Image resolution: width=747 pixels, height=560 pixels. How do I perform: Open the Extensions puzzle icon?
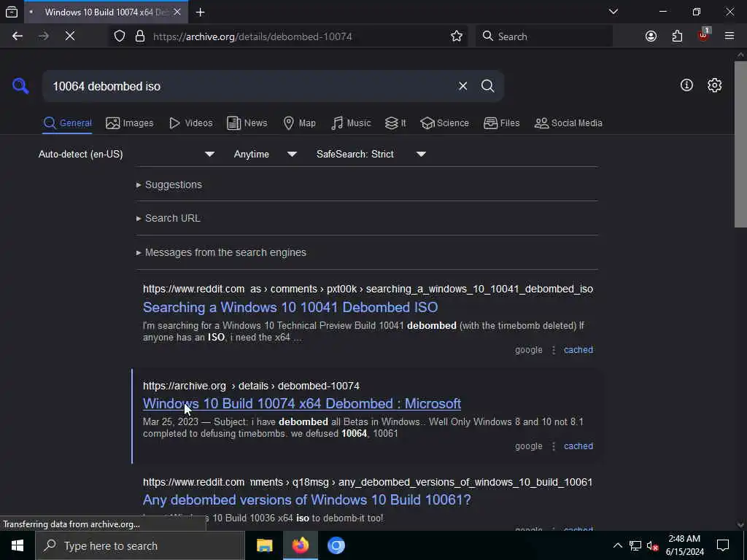(677, 36)
